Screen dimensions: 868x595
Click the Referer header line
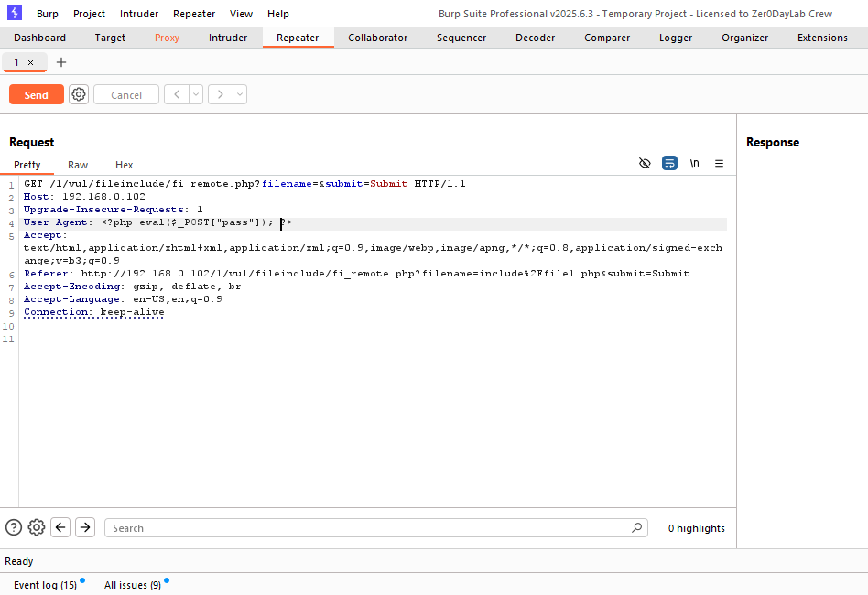pos(356,274)
